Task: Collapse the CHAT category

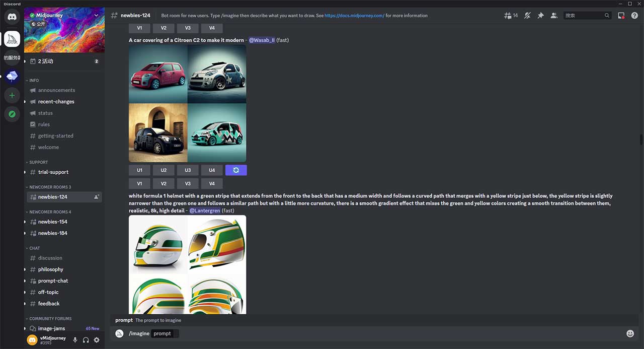Action: tap(34, 248)
